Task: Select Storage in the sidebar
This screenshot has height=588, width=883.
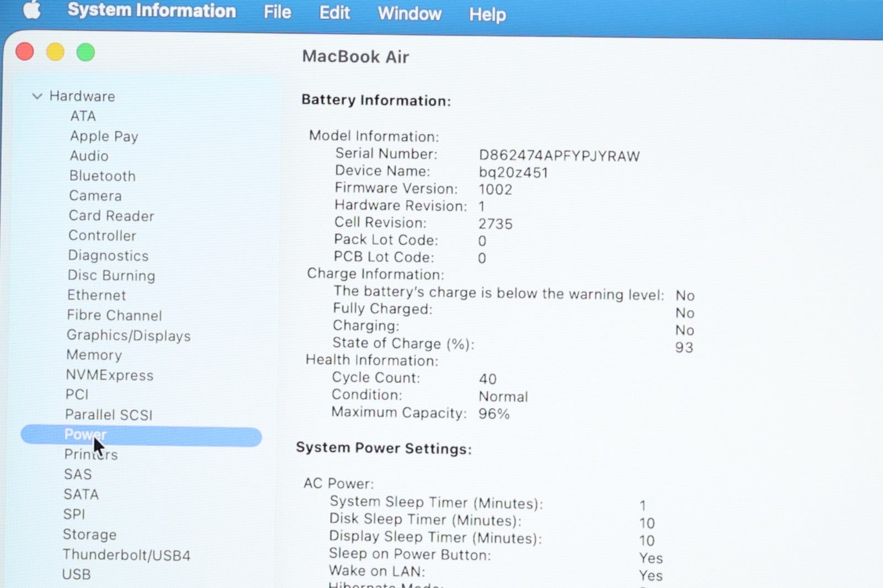Action: [89, 534]
